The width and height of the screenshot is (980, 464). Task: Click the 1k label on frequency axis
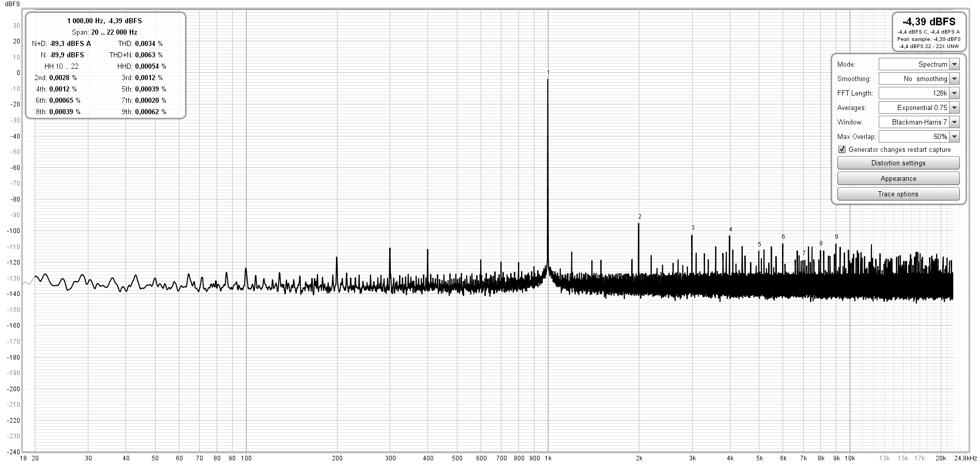pos(548,458)
